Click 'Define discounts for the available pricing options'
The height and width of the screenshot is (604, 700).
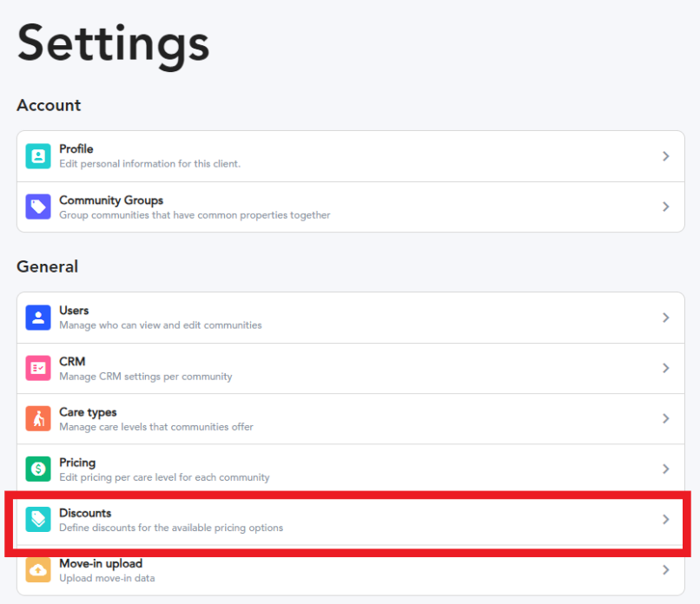click(171, 528)
